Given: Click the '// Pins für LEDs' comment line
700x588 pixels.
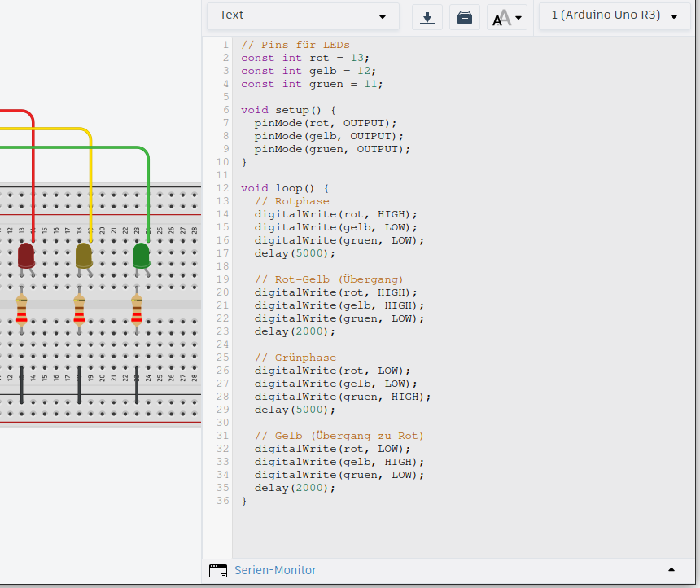Looking at the screenshot, I should 295,45.
